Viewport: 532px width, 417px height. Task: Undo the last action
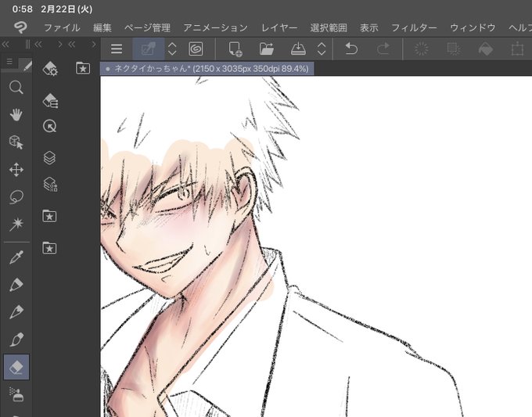351,49
